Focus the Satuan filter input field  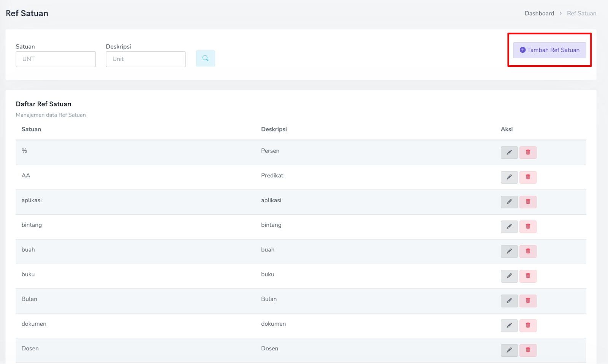pyautogui.click(x=55, y=59)
